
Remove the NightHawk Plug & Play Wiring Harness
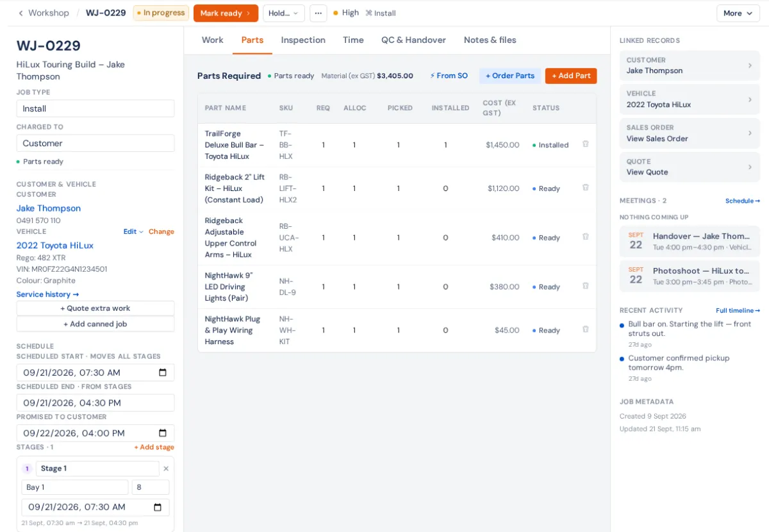[x=585, y=329]
